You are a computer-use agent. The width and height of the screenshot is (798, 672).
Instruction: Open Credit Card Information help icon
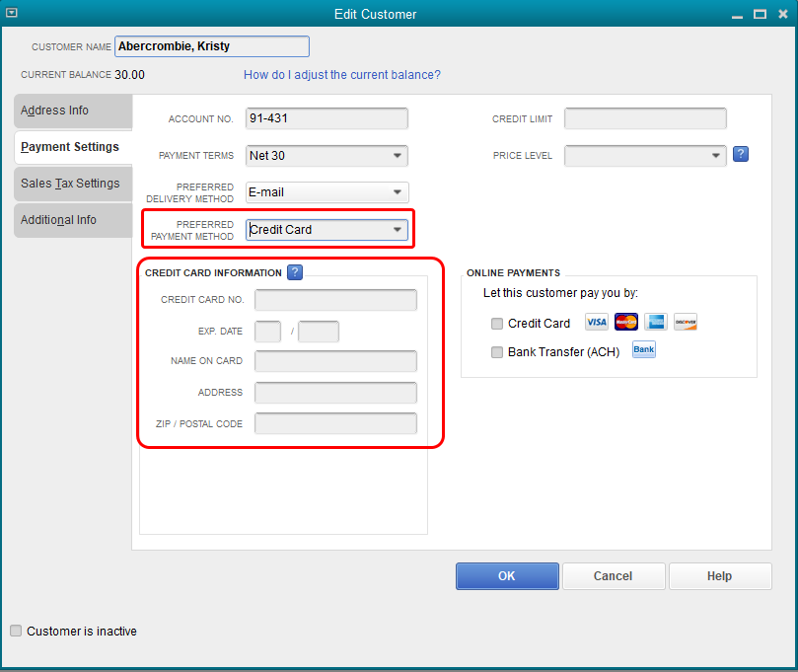(295, 272)
